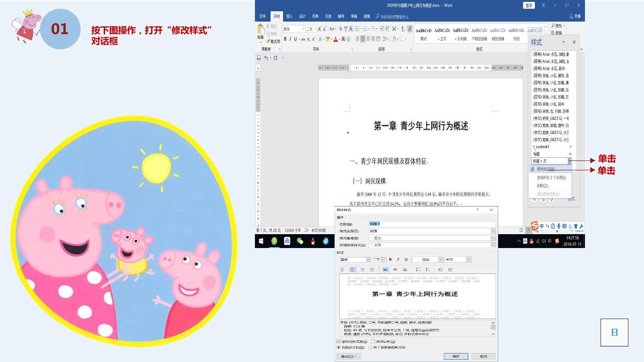Apply strikethrough from the ribbon font group
644x362 pixels.
tap(303, 39)
